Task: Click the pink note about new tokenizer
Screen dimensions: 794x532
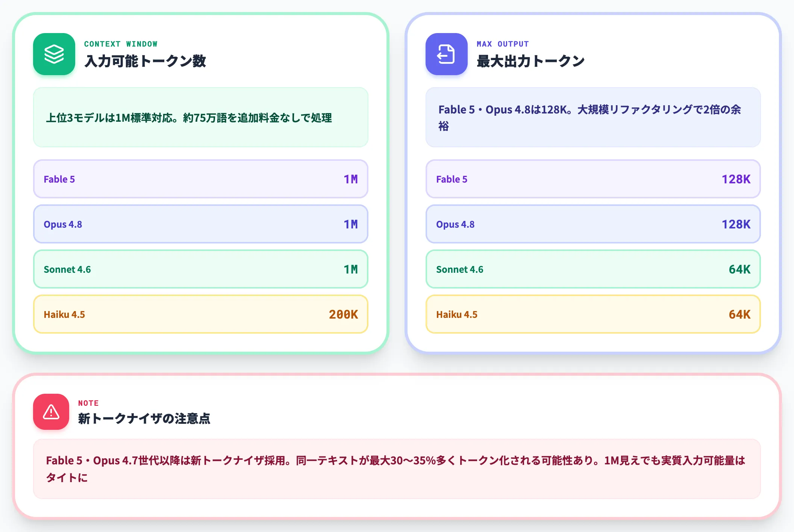Action: 397,469
